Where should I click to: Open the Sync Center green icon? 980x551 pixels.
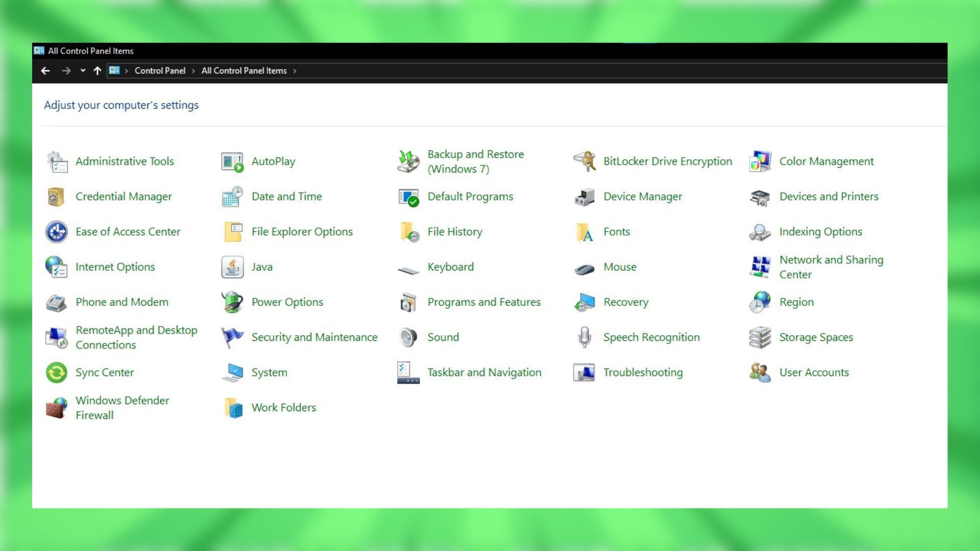(x=56, y=372)
